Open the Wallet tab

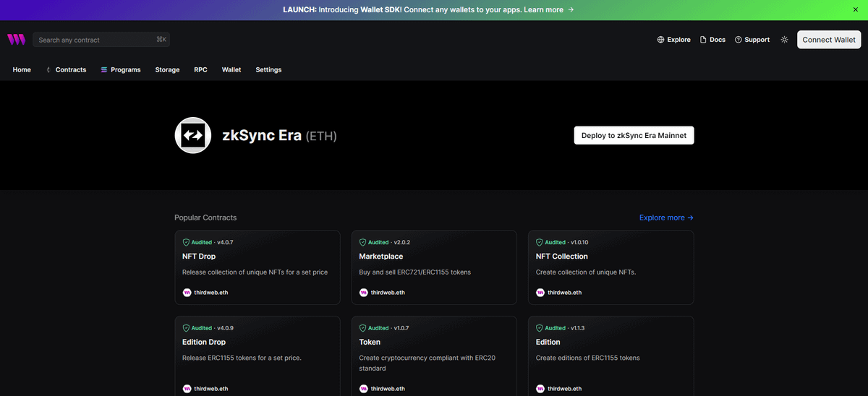231,70
